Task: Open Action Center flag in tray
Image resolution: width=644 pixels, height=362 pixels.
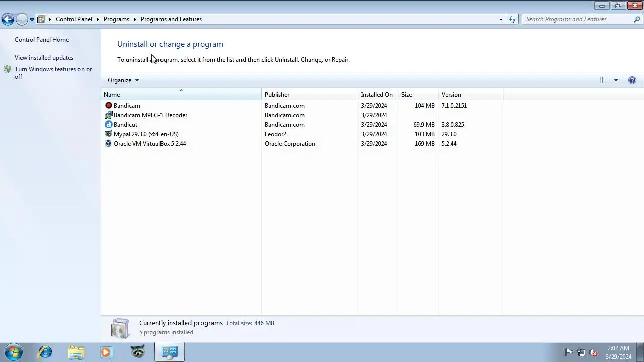Action: [569, 352]
